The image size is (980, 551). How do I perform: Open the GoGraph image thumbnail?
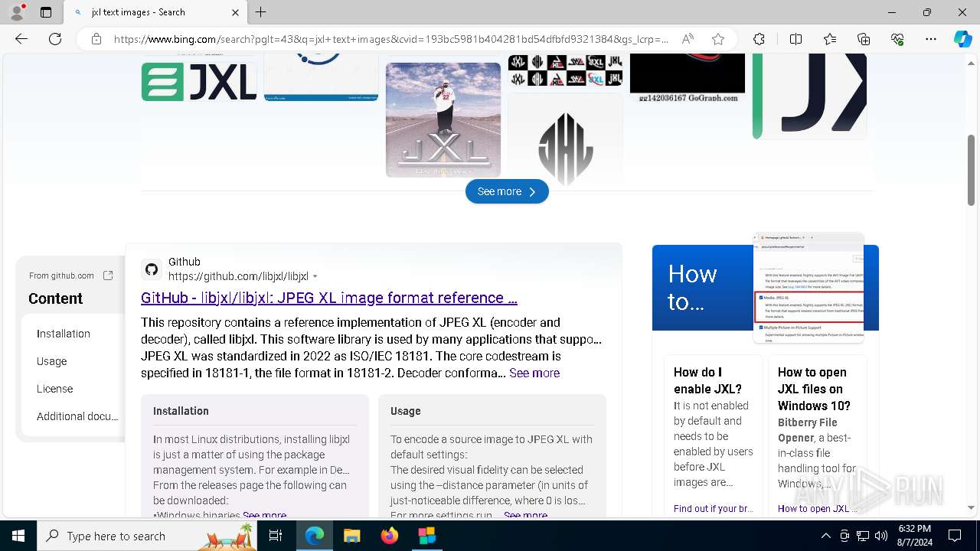pos(688,77)
